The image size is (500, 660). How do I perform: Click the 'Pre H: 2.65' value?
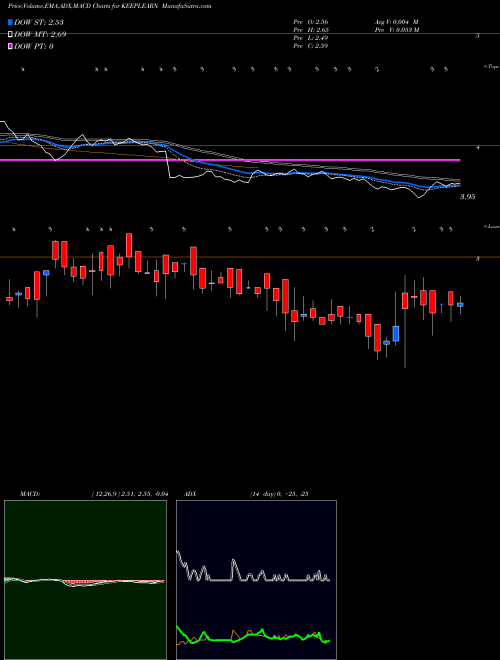(x=311, y=30)
